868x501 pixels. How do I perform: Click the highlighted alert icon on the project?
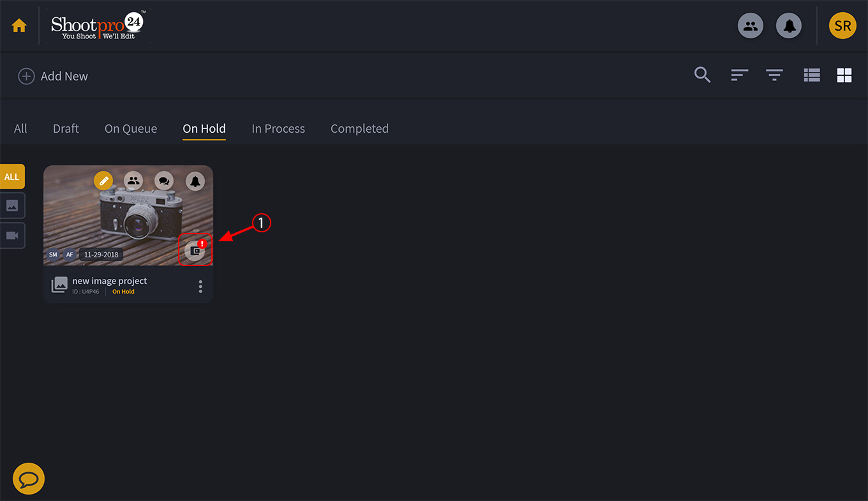click(195, 250)
